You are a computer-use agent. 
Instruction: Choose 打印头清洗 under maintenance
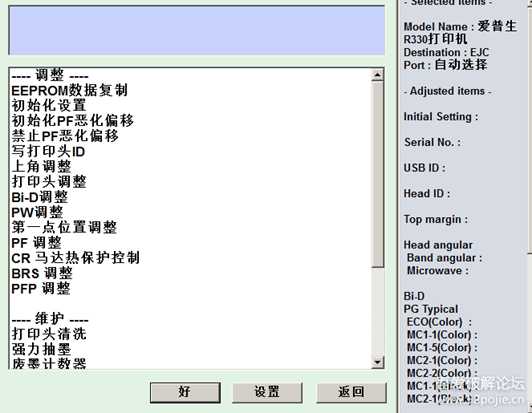pyautogui.click(x=49, y=334)
